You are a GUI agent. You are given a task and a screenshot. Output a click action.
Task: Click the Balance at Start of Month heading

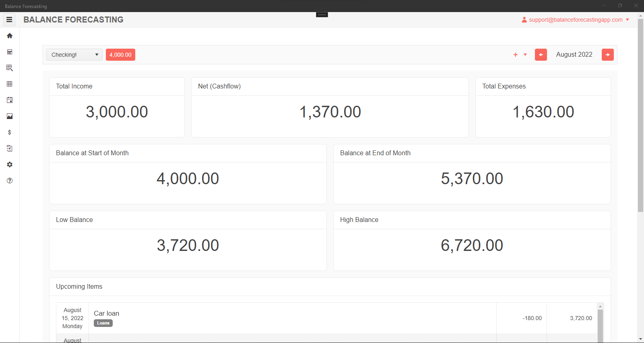92,153
